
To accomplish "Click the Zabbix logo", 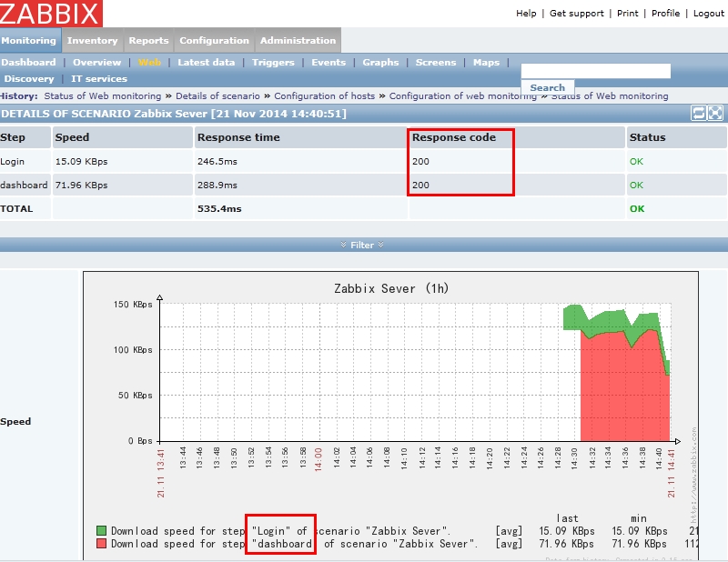I will click(52, 14).
